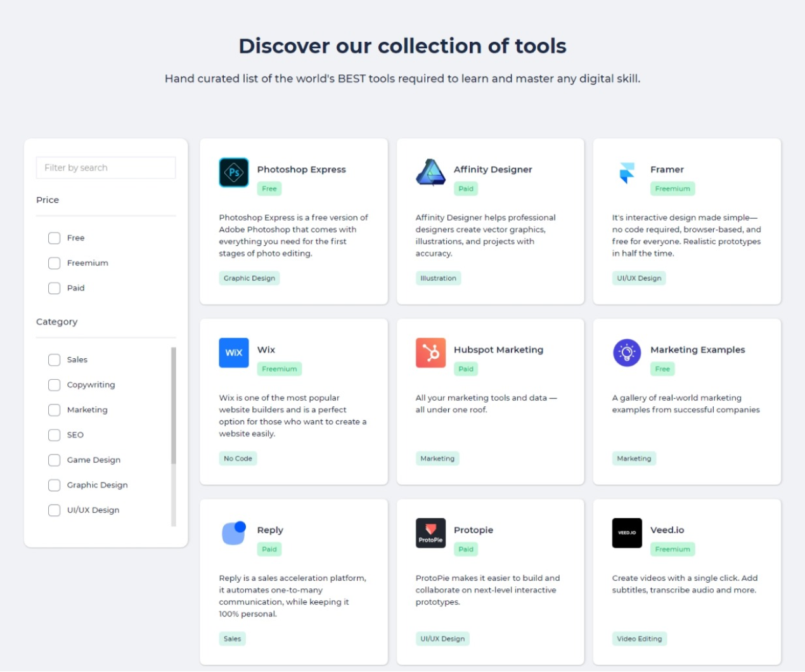
Task: Click the Price filter heading
Action: coord(48,200)
